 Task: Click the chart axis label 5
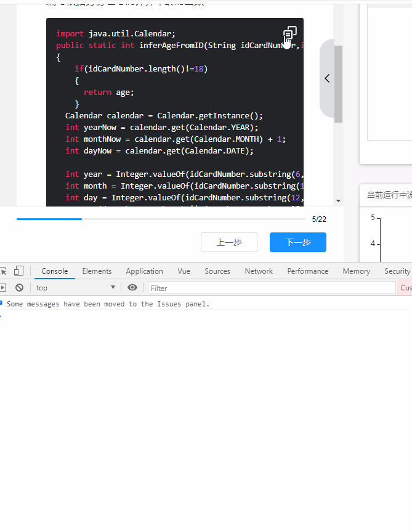click(373, 218)
